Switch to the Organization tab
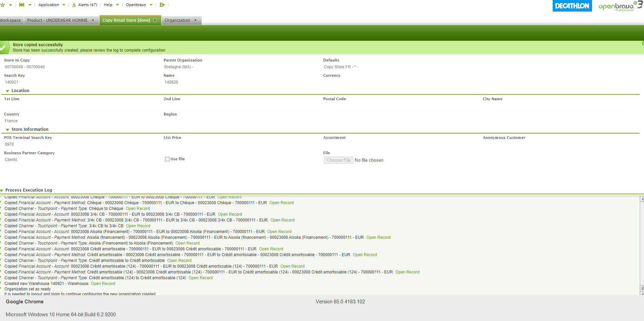This screenshot has height=321, width=644. [x=177, y=20]
